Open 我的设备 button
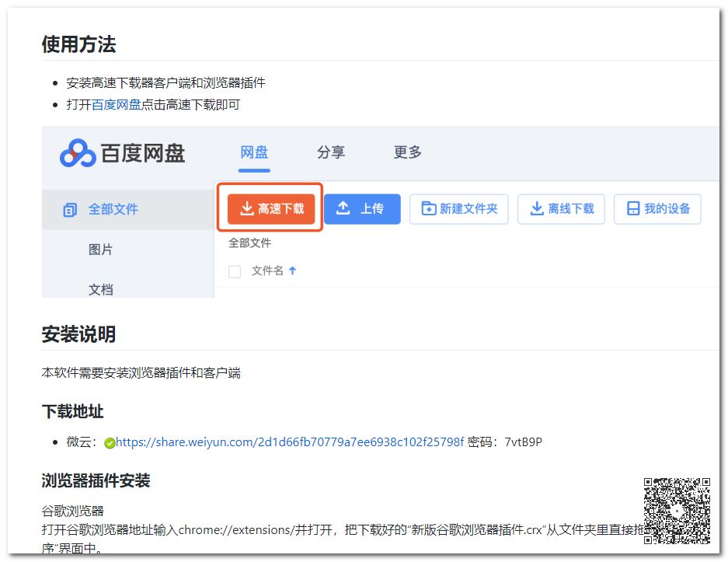This screenshot has width=728, height=562. [657, 208]
